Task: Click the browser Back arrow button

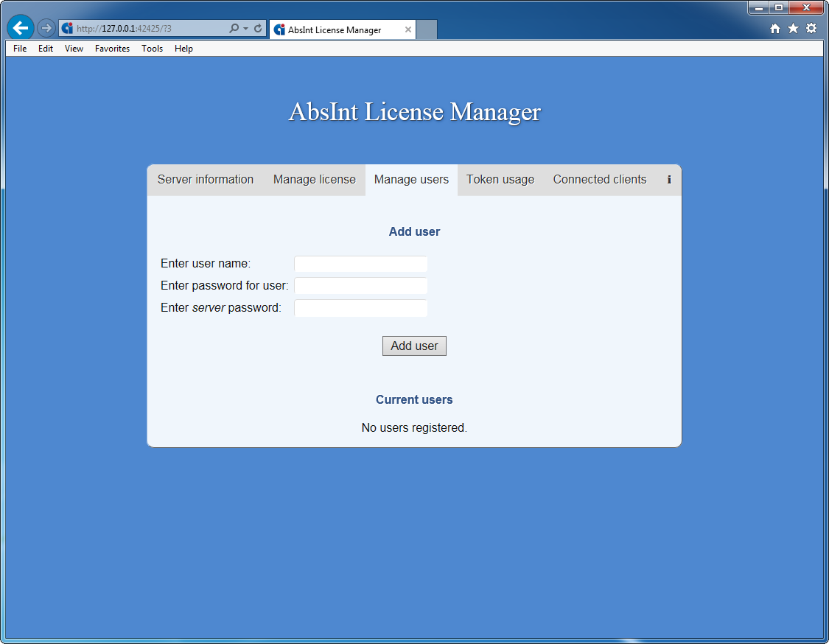Action: (21, 28)
